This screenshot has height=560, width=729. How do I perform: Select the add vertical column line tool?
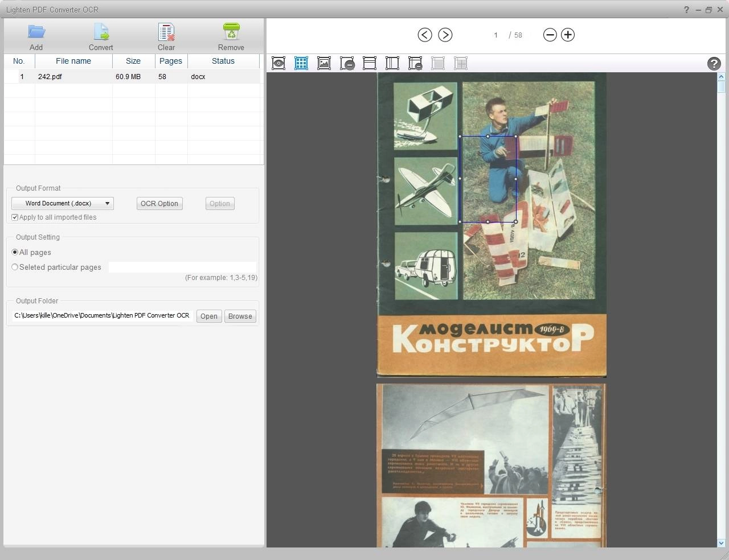click(392, 63)
